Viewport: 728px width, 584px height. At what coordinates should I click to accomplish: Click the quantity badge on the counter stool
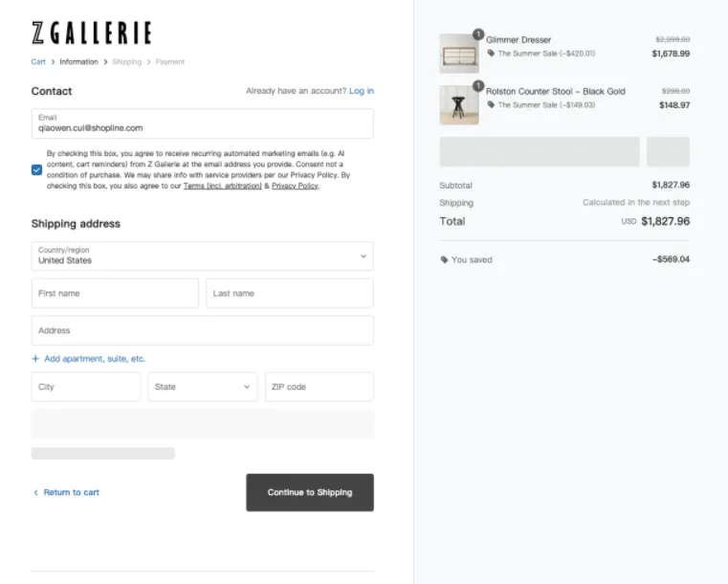pyautogui.click(x=478, y=86)
